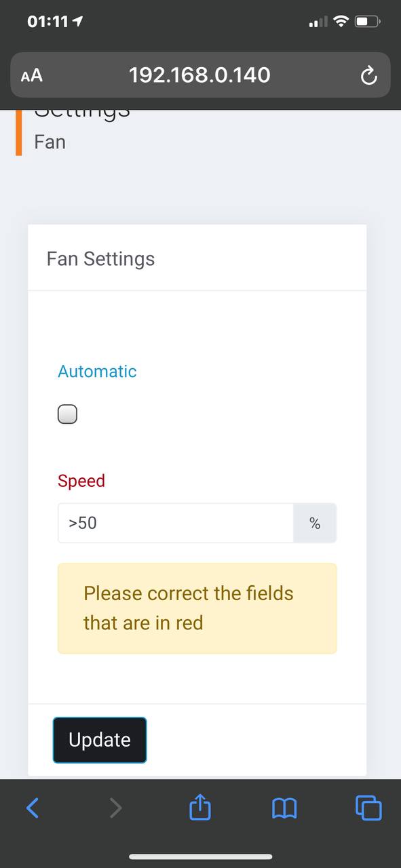Show all open tabs via tabs icon
The width and height of the screenshot is (401, 868).
[x=368, y=808]
